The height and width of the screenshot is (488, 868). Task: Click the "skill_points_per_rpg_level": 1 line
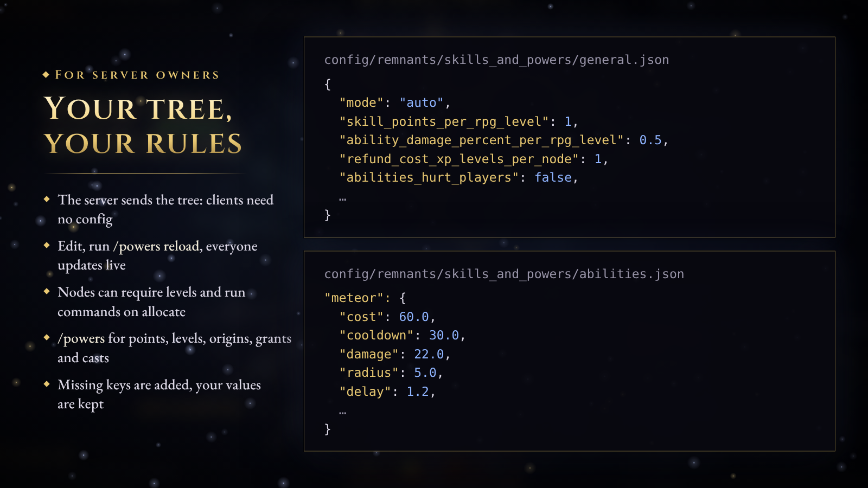pyautogui.click(x=459, y=121)
